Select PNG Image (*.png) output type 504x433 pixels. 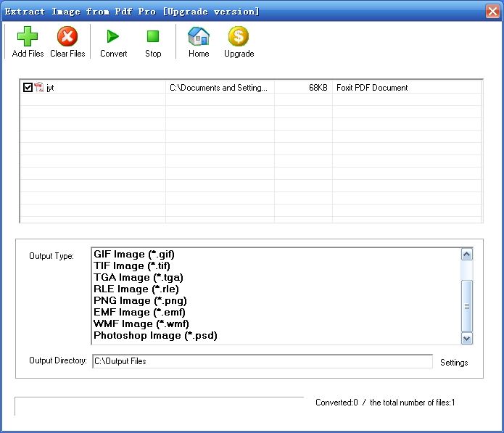[x=140, y=300]
